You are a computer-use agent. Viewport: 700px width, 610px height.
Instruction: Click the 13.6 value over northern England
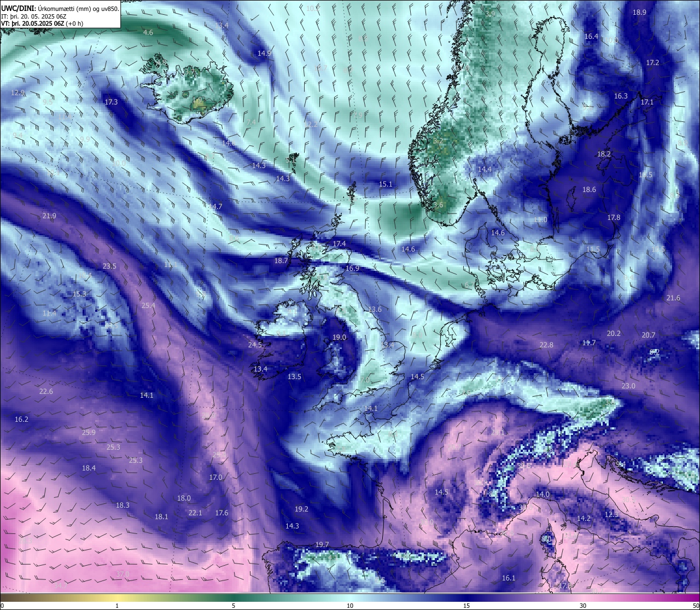point(375,309)
